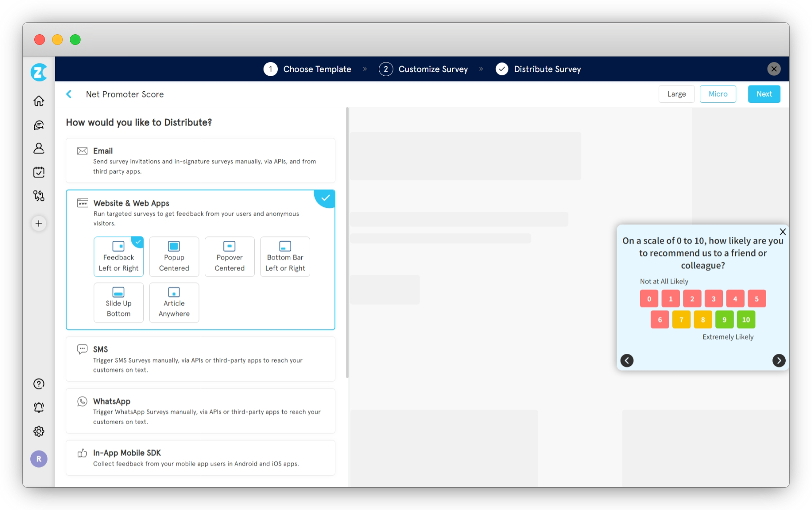Choose Slide Up Bottom display type
This screenshot has height=510, width=812.
point(118,303)
